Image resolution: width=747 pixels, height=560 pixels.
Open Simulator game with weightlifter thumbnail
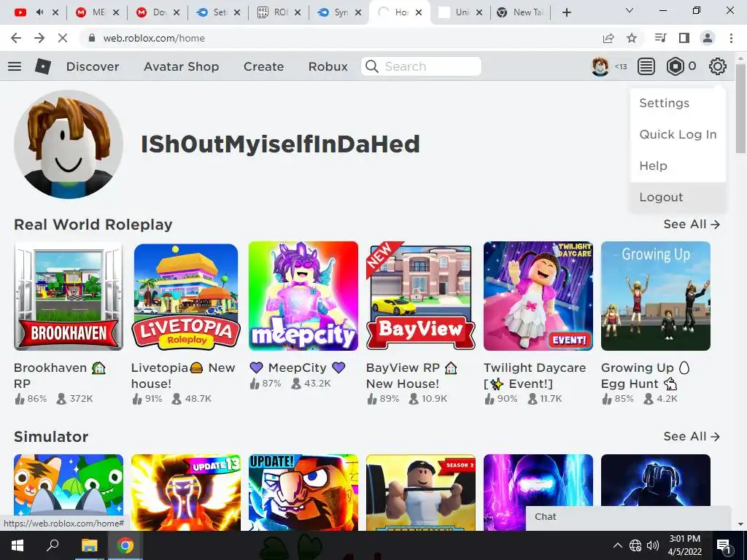point(421,492)
